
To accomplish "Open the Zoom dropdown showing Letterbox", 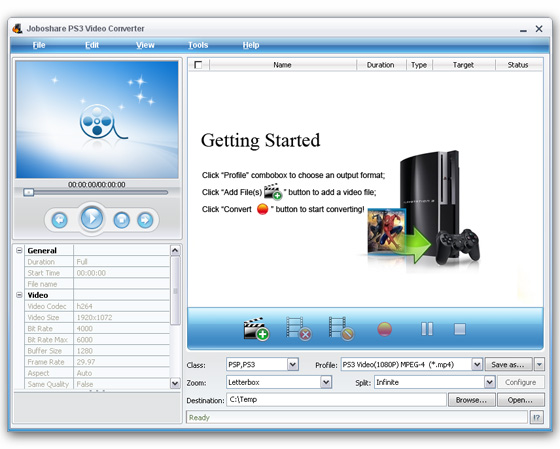I will [326, 382].
